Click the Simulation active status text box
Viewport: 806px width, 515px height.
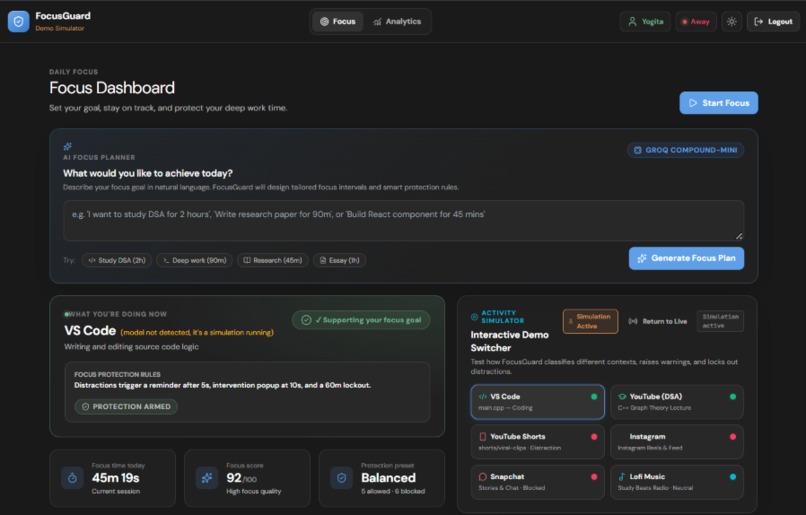[720, 321]
